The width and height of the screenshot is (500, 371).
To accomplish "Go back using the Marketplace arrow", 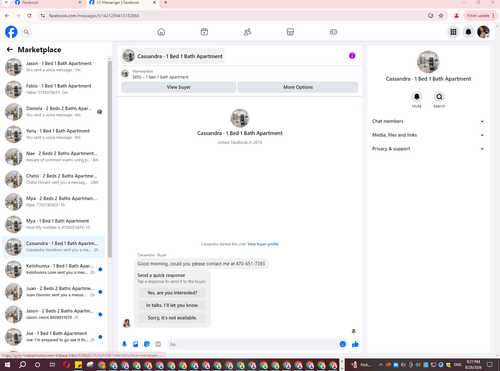I will [10, 50].
